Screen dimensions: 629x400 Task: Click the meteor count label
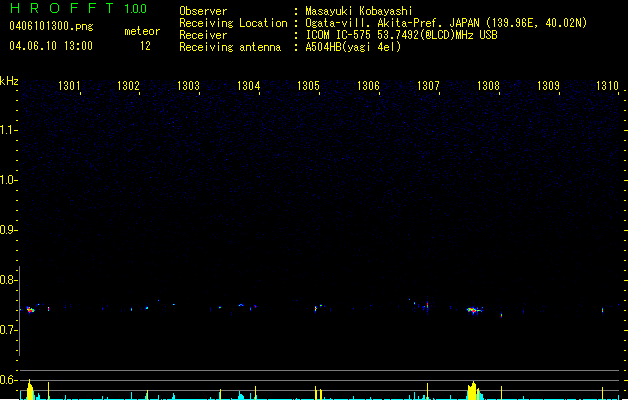[142, 31]
